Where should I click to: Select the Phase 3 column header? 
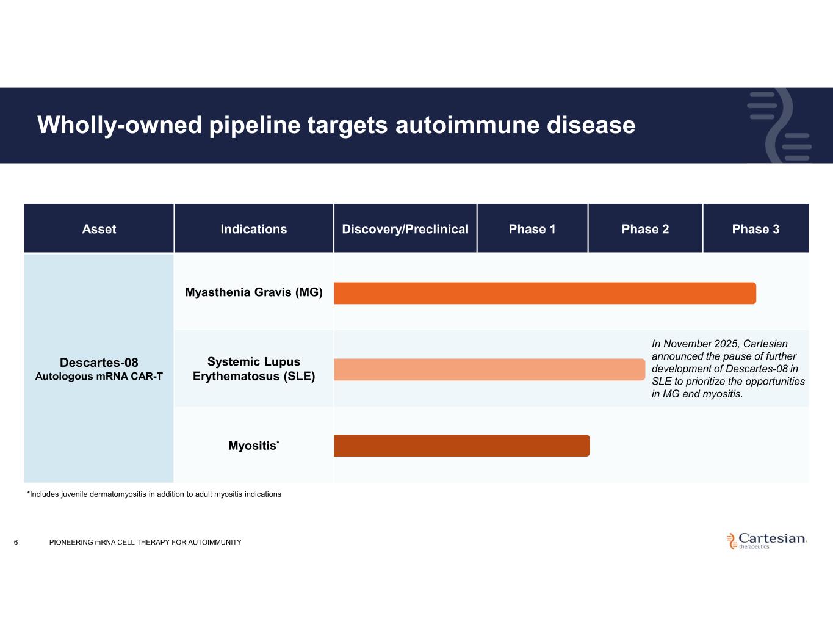click(755, 229)
